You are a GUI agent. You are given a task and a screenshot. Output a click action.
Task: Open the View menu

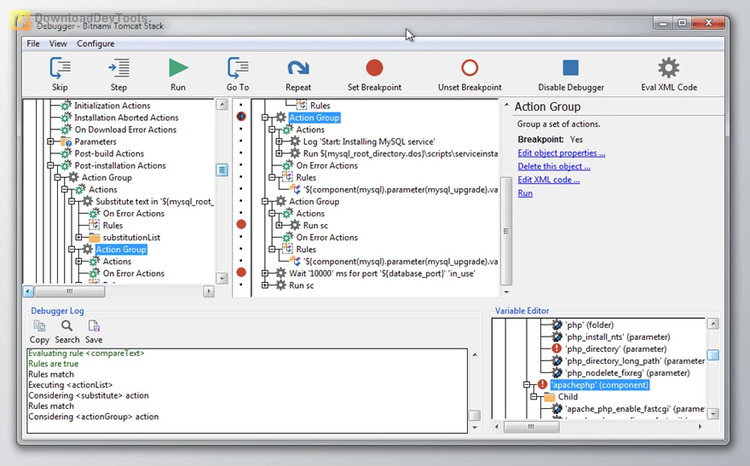click(x=58, y=44)
